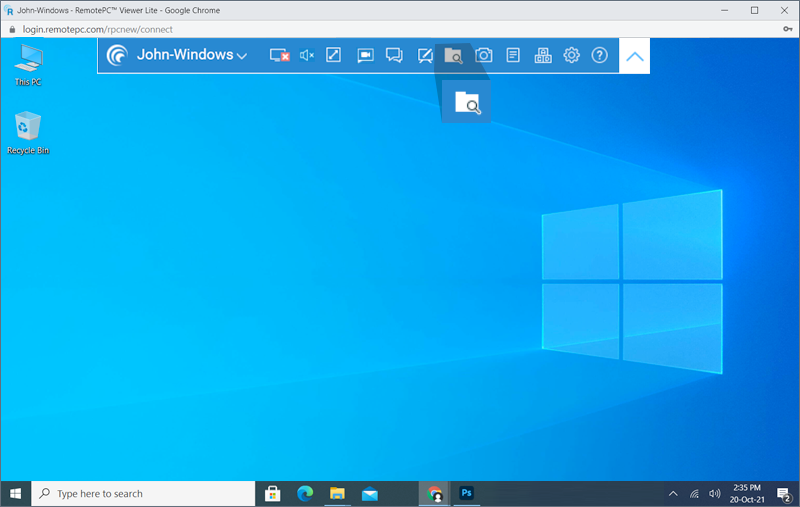Click the blank-screen monitor icon in RemotePC toolbar
The image size is (800, 507).
[279, 55]
